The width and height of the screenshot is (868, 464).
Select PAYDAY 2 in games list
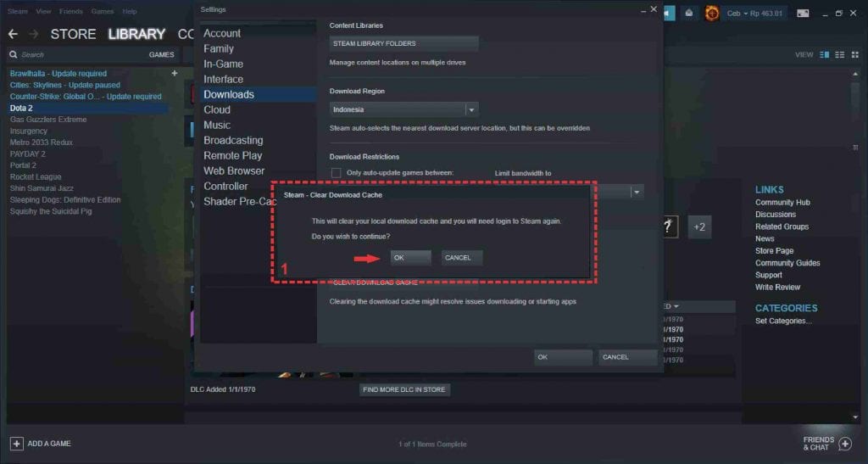pos(28,154)
